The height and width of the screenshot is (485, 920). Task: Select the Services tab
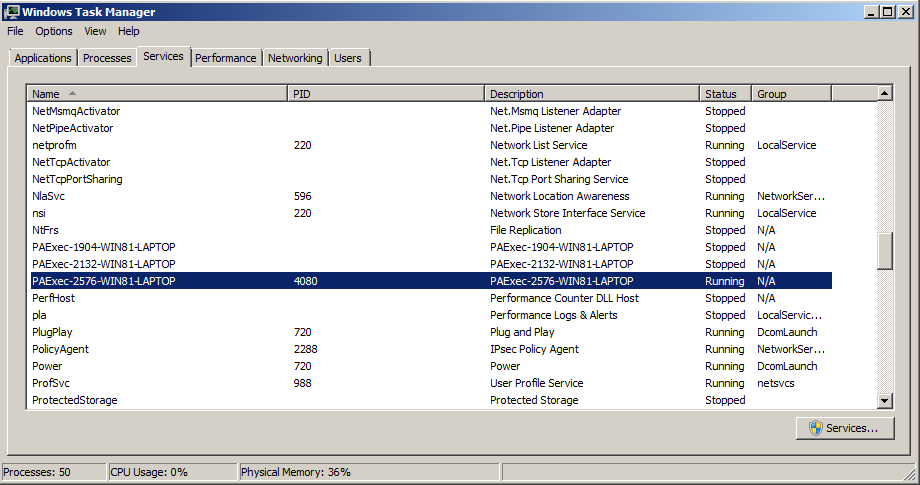(x=164, y=56)
